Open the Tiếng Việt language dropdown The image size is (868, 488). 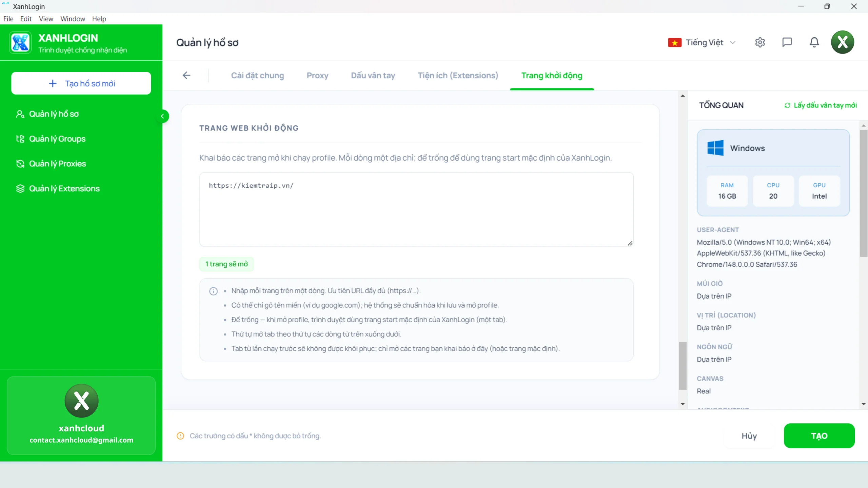click(x=702, y=43)
